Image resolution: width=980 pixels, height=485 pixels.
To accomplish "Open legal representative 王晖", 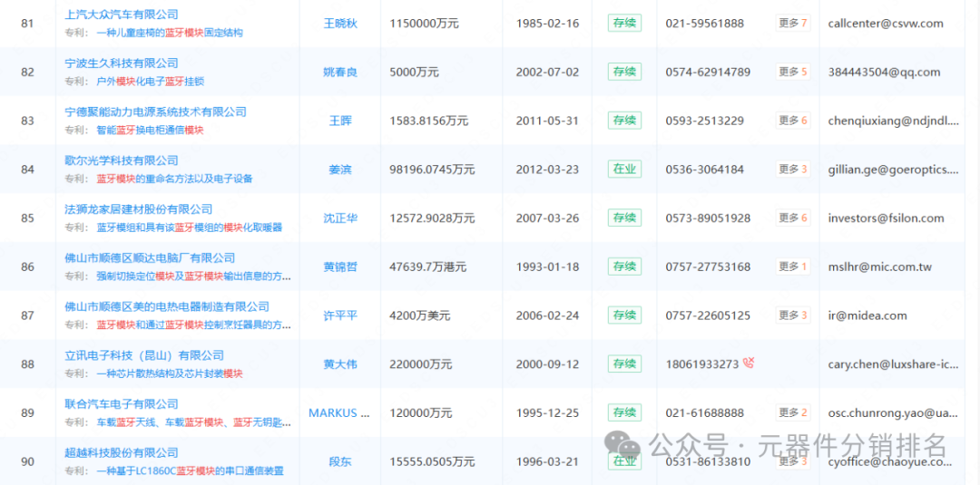I will 340,121.
